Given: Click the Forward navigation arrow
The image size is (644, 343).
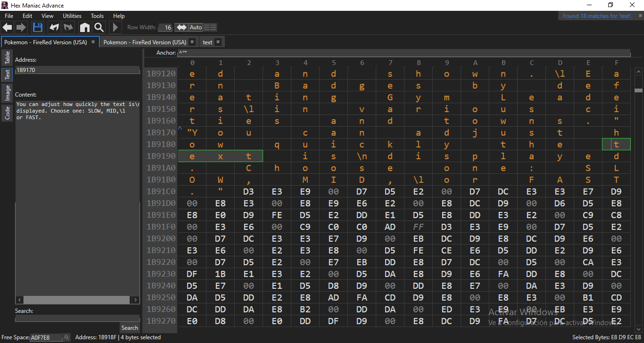Looking at the screenshot, I should (21, 27).
